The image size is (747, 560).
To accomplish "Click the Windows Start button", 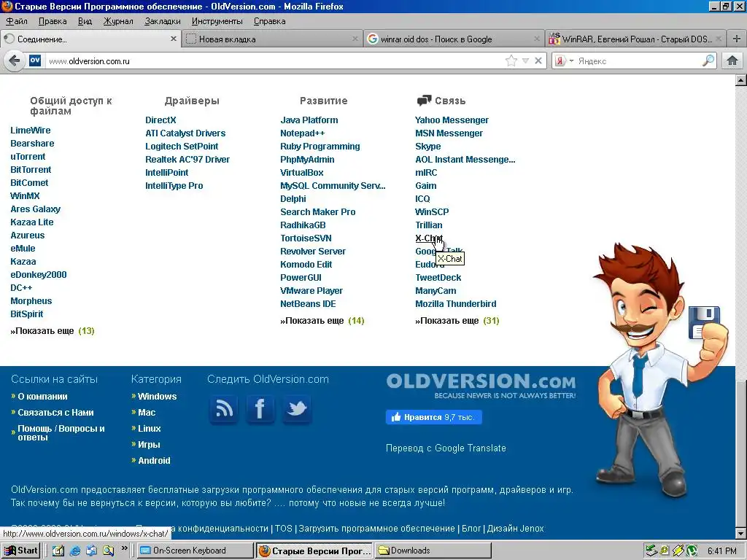I will pyautogui.click(x=21, y=551).
